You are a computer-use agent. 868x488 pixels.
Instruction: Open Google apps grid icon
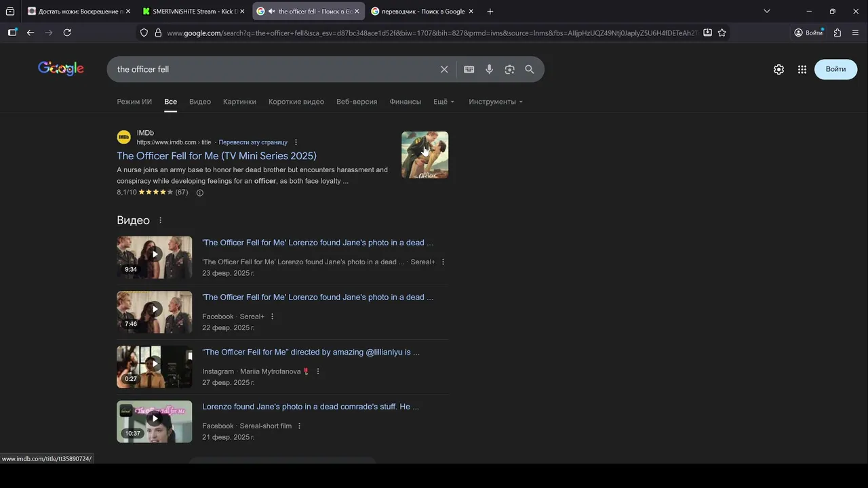point(802,69)
